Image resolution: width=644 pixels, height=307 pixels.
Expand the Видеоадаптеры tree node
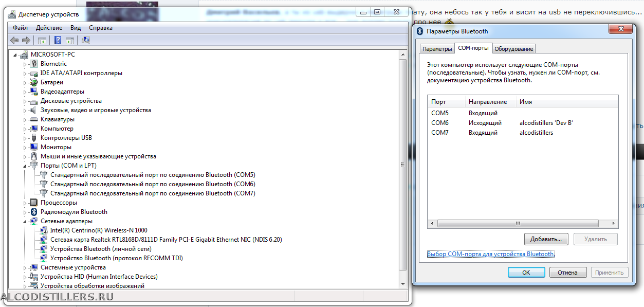(25, 92)
